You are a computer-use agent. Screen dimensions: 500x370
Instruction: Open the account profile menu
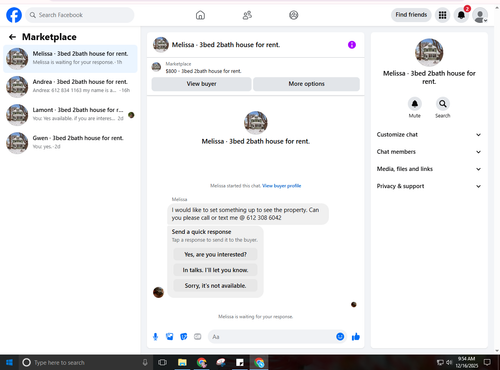(480, 15)
